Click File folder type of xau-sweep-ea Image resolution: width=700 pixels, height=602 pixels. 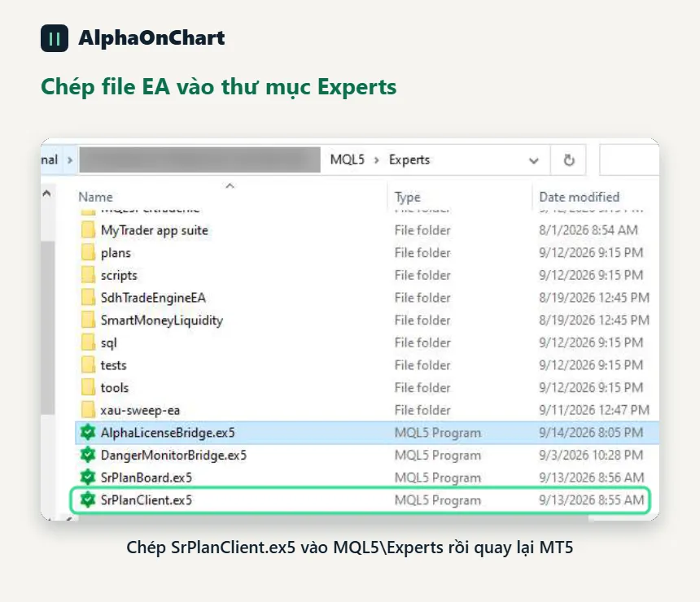tap(422, 410)
